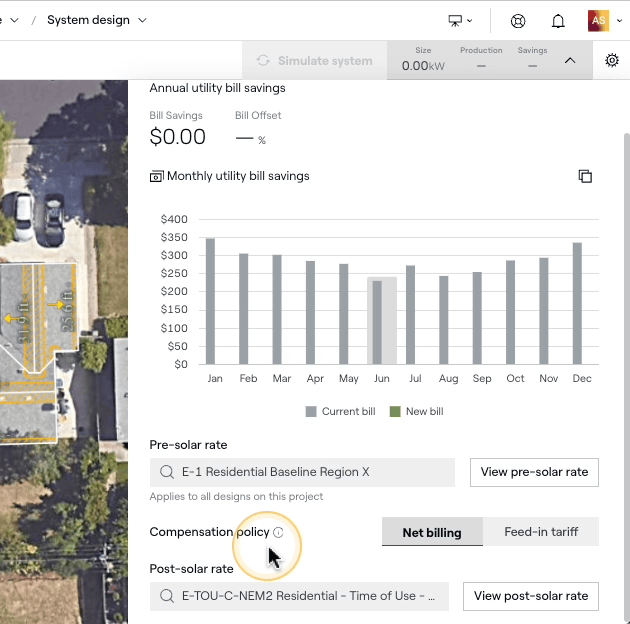Click the Compensation policy info icon
Image resolution: width=630 pixels, height=624 pixels.
click(x=278, y=532)
